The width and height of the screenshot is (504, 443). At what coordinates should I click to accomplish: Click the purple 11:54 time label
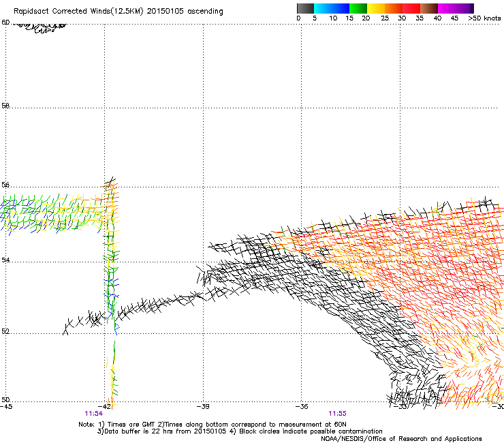tap(93, 414)
